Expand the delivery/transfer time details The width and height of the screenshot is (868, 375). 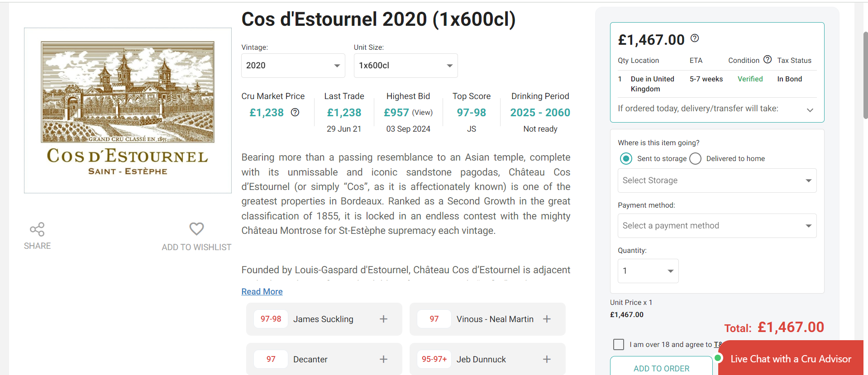pyautogui.click(x=810, y=109)
